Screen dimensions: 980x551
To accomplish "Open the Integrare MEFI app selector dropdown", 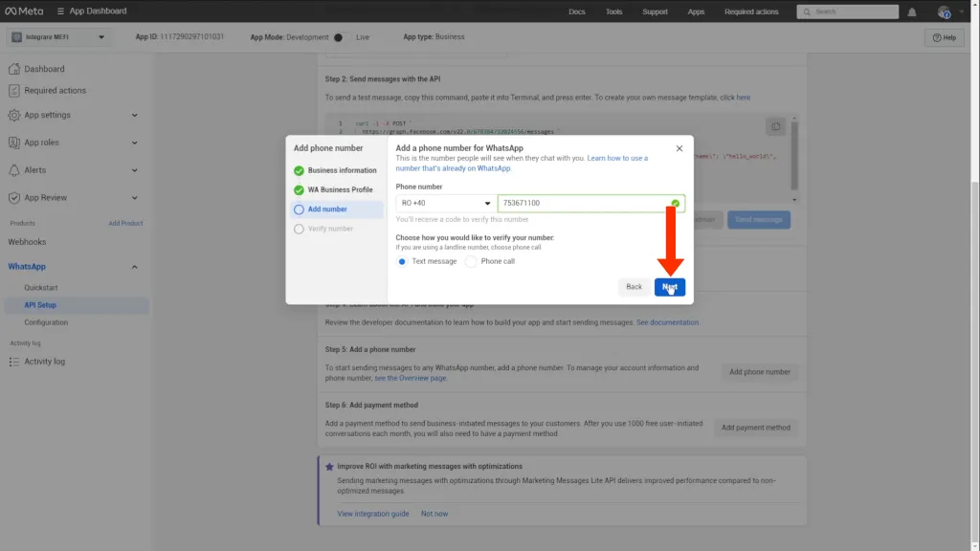I will 57,37.
